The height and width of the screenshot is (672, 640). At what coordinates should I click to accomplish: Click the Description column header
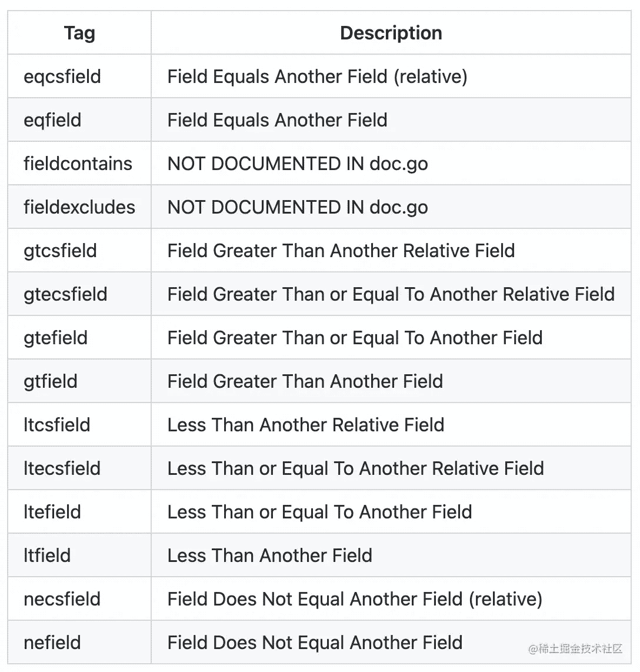click(391, 33)
